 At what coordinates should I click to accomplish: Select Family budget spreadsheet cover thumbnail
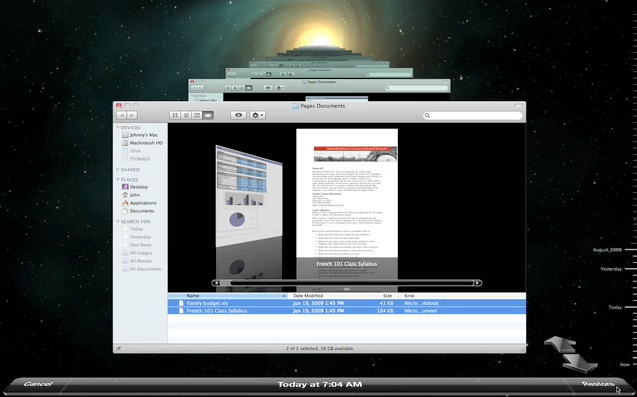click(249, 196)
